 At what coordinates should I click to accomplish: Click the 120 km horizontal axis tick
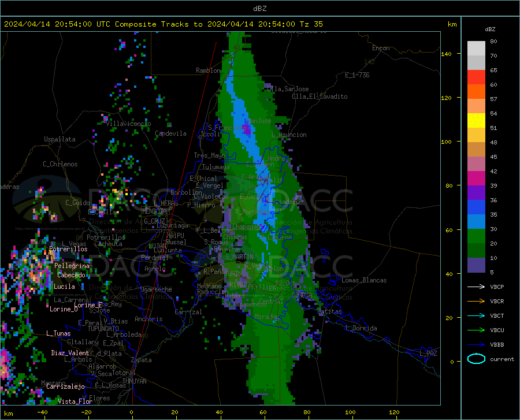(x=394, y=412)
